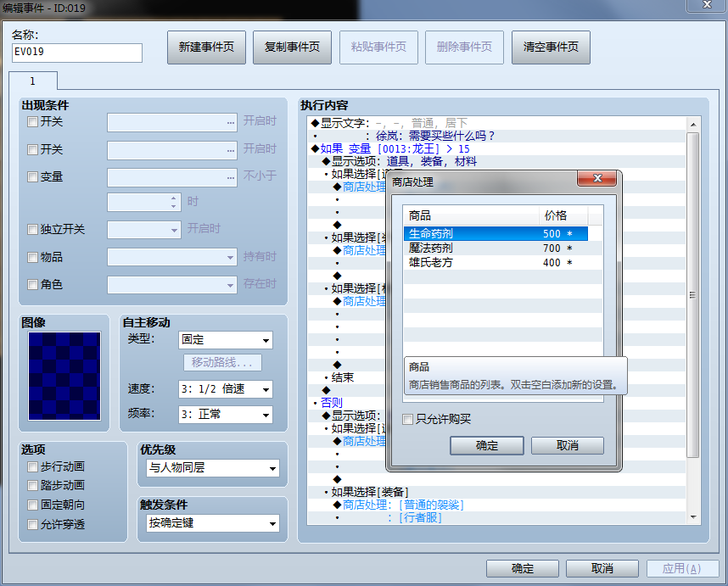Check the 踏步动画 option

pos(32,485)
